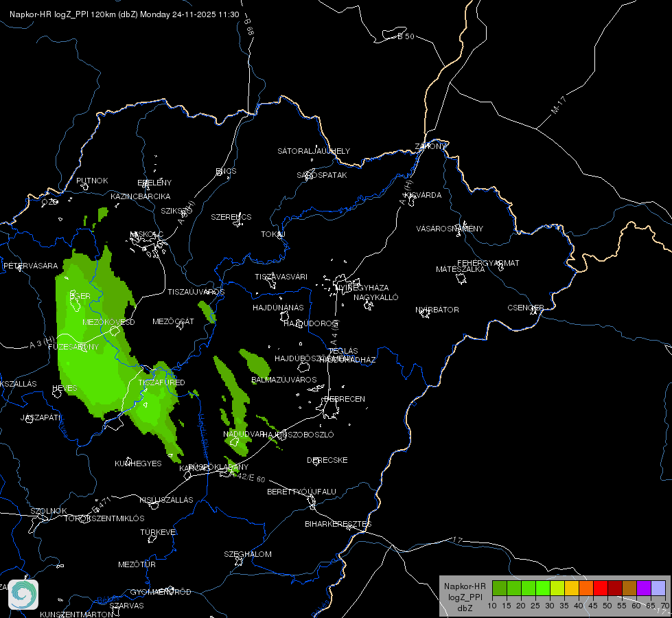672x618 pixels.
Task: Click the DEBRECEN city label
Action: click(x=345, y=399)
